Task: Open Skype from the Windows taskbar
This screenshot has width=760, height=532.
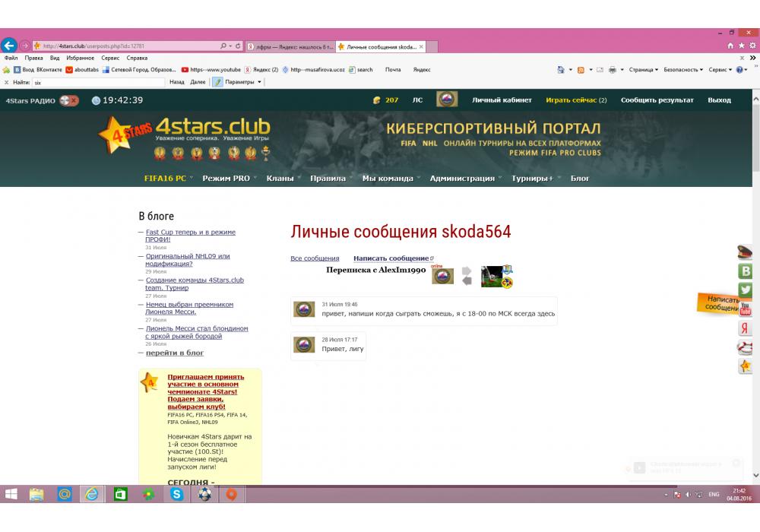Action: tap(177, 494)
